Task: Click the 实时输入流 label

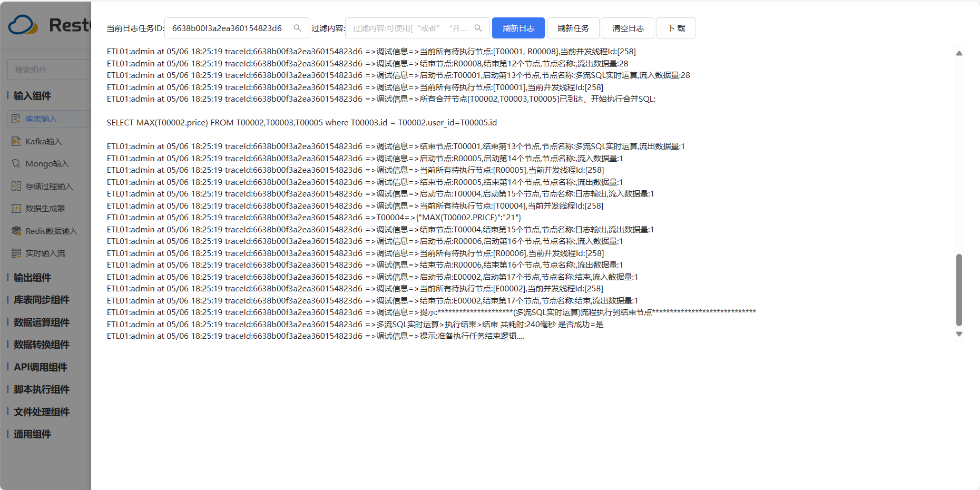Action: point(45,253)
